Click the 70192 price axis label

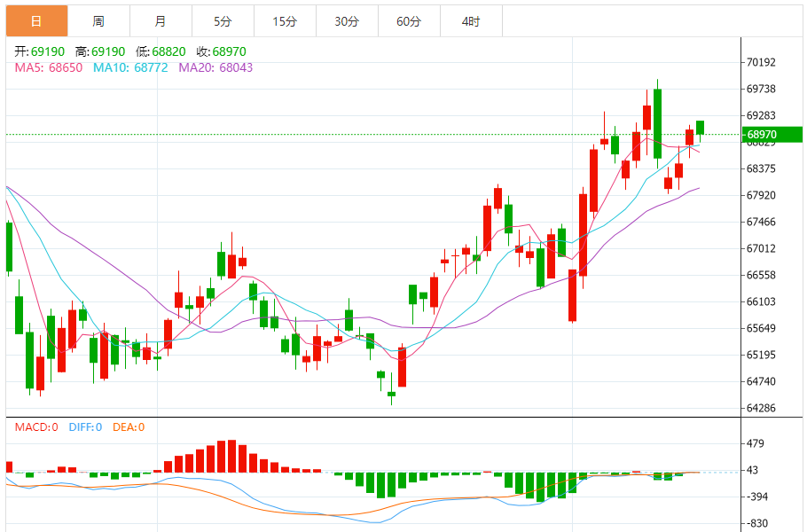click(x=761, y=62)
